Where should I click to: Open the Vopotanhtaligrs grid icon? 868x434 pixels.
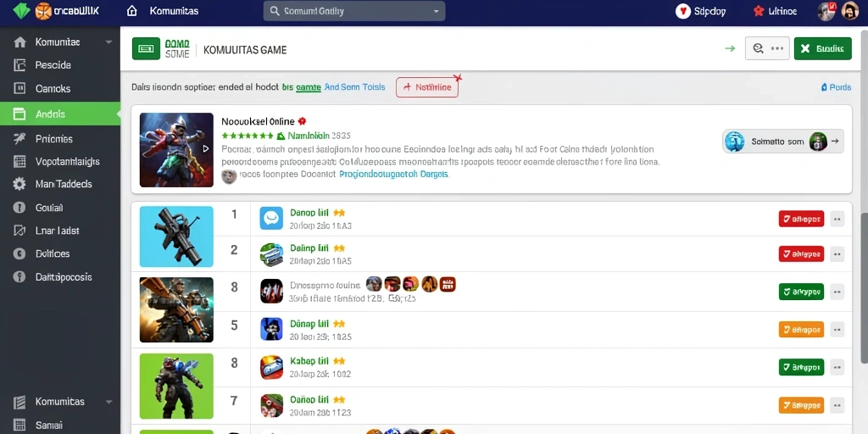19,162
